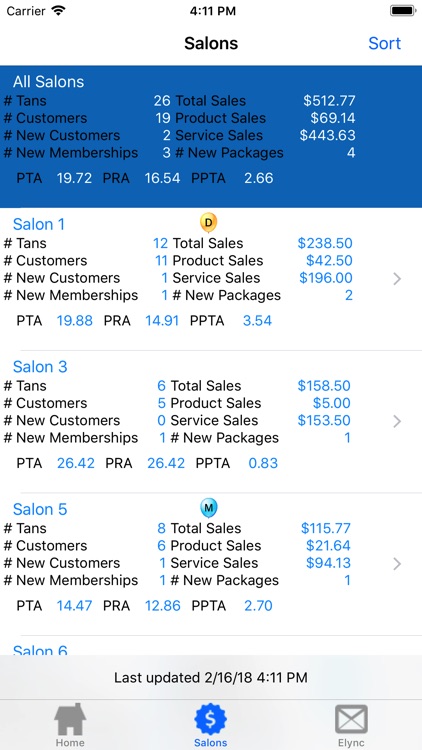Viewport: 422px width, 750px height.
Task: Open the Sort options
Action: [x=384, y=44]
